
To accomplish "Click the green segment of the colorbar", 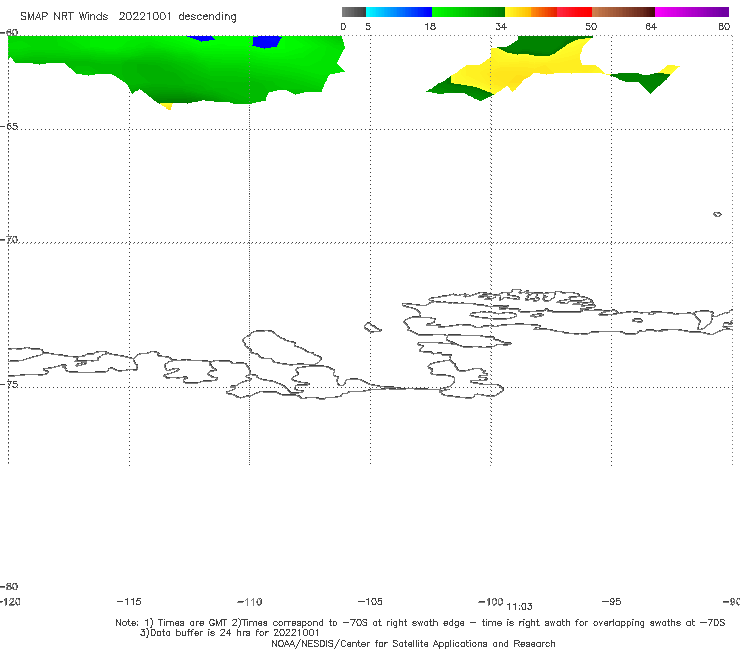I will point(468,12).
